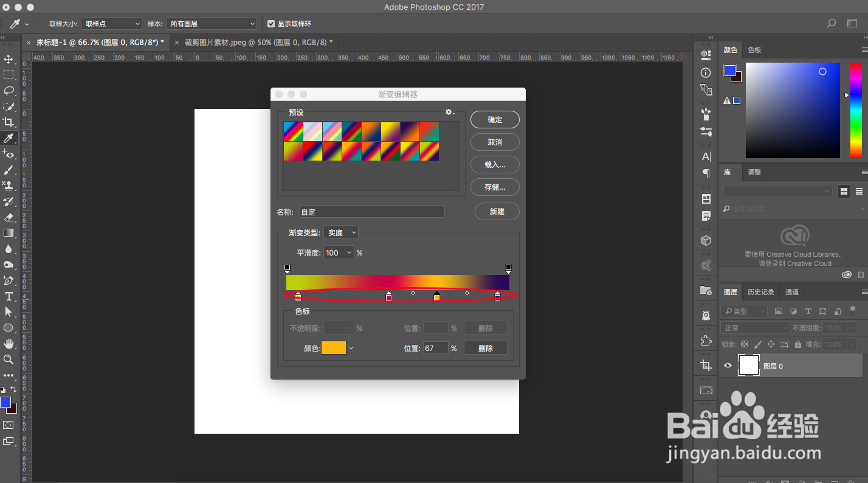Select the History Brush tool

[x=9, y=201]
